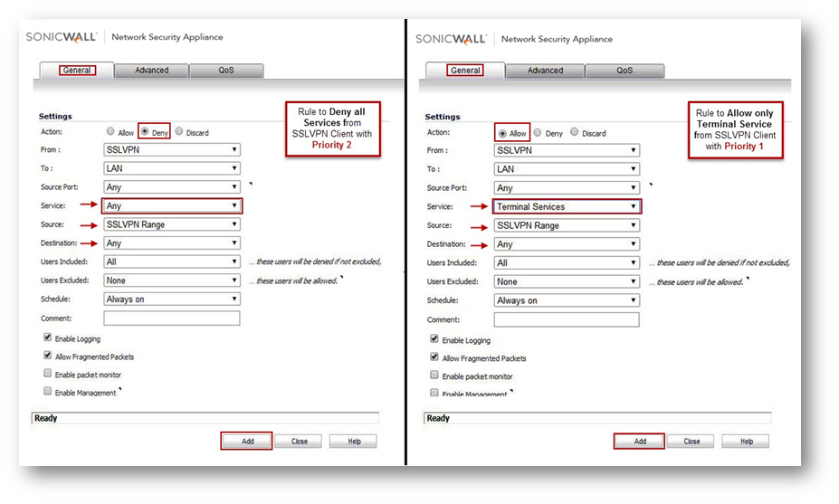Click Close button in the right dialog
Screen dimensions: 839x504
[691, 442]
